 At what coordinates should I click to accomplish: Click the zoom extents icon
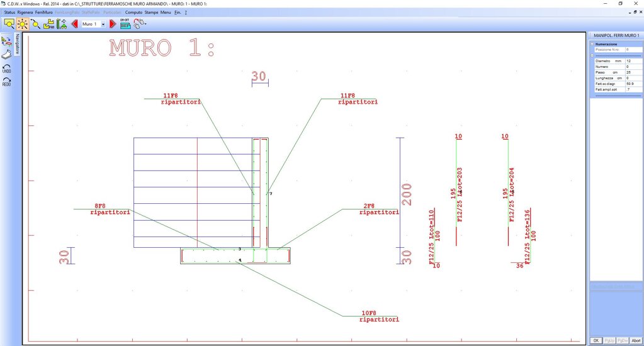coord(23,24)
